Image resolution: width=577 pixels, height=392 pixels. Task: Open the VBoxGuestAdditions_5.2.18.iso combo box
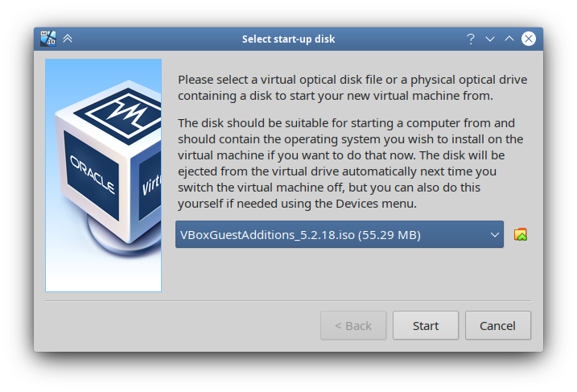click(x=340, y=234)
